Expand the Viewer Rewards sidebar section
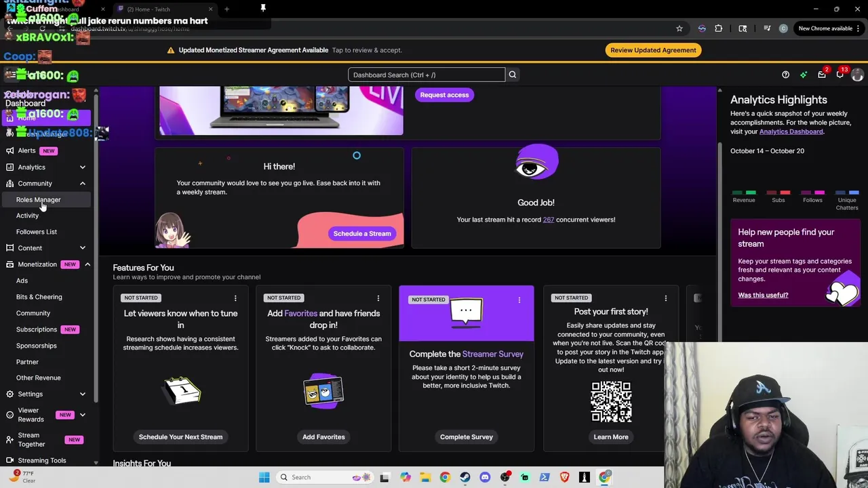The width and height of the screenshot is (868, 488). (x=83, y=415)
